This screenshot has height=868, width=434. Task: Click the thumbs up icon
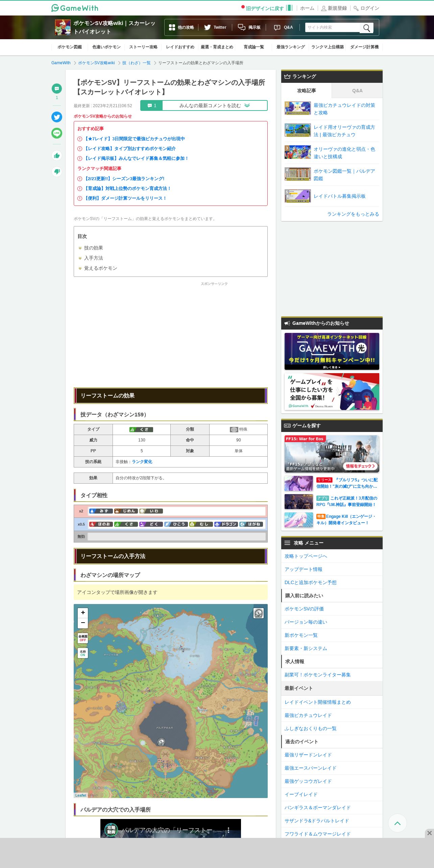tap(57, 155)
